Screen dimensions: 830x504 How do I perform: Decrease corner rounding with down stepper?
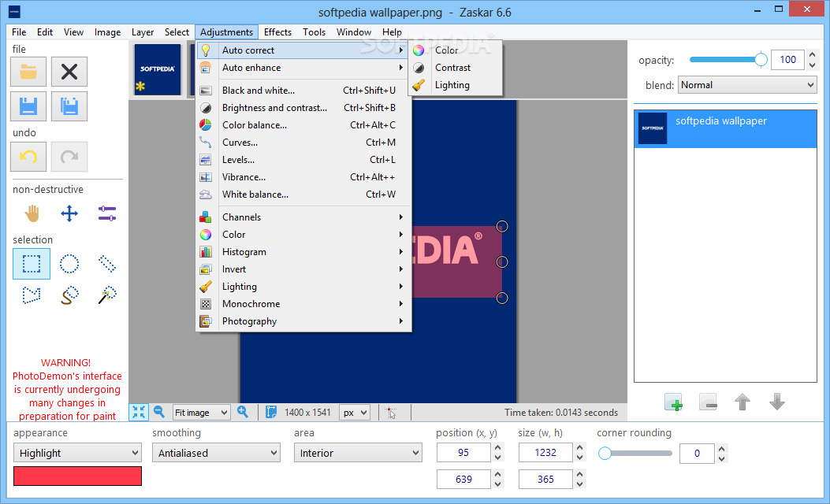721,458
